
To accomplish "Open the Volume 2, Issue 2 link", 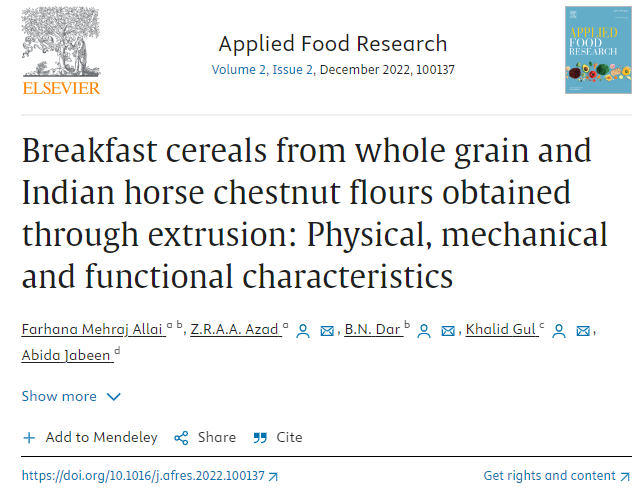I will tap(263, 70).
